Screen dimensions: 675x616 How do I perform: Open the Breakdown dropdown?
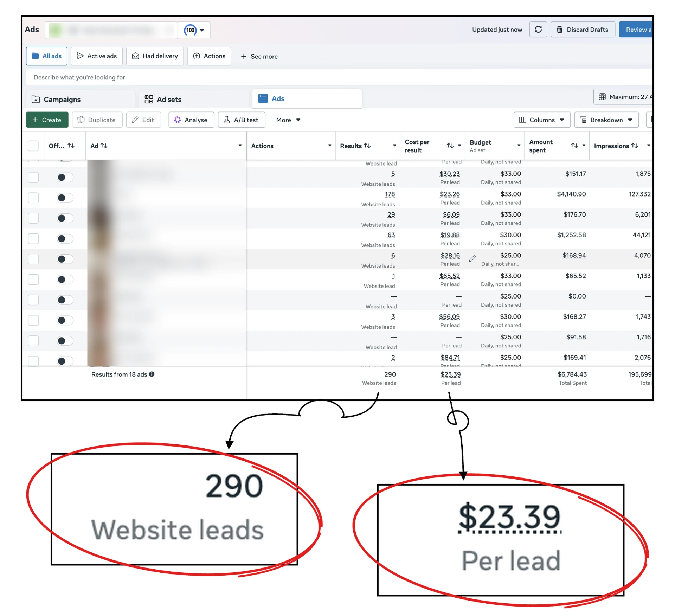pyautogui.click(x=606, y=120)
